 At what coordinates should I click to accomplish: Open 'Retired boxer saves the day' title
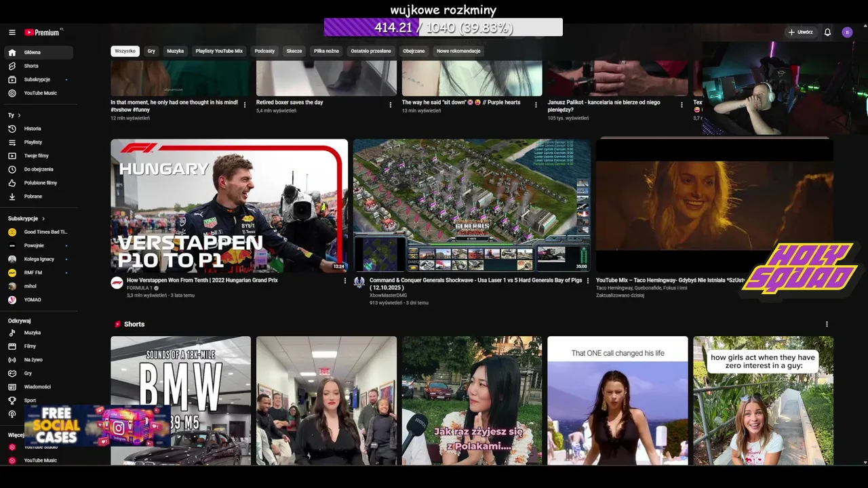290,102
